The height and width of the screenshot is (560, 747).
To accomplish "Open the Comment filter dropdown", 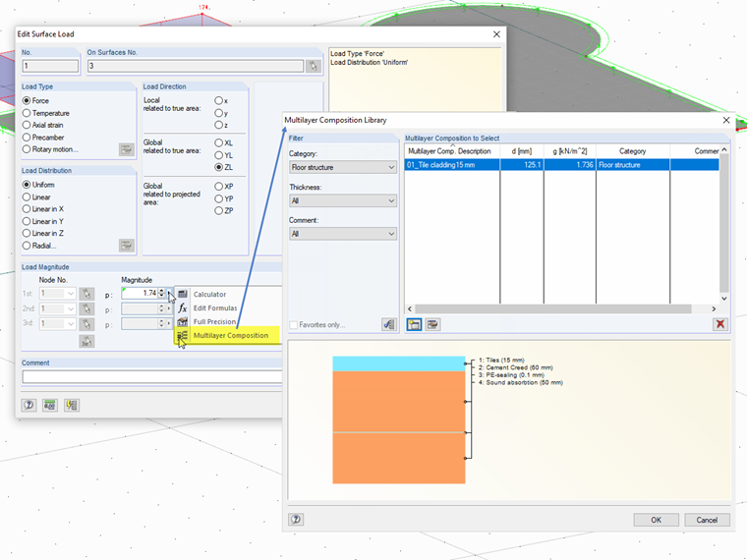I will (x=343, y=234).
